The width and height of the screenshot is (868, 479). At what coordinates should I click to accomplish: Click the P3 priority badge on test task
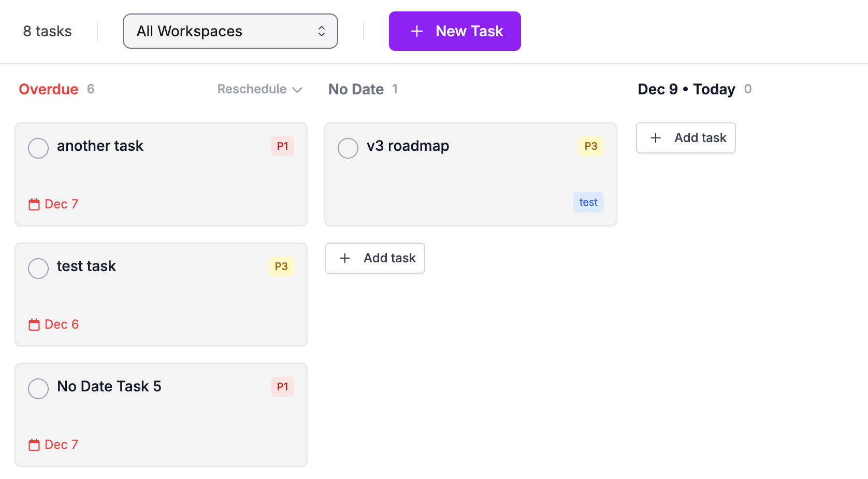(x=281, y=266)
